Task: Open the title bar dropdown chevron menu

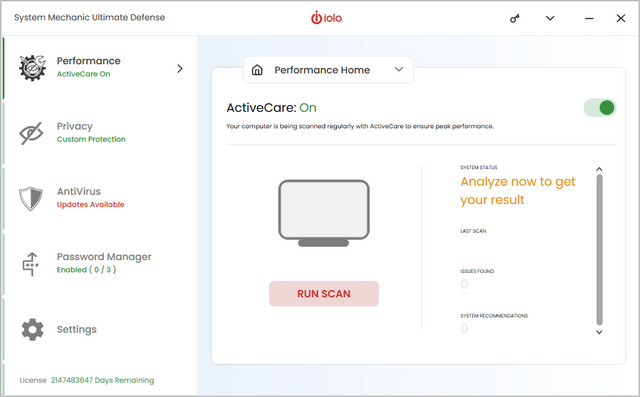Action: click(x=550, y=18)
